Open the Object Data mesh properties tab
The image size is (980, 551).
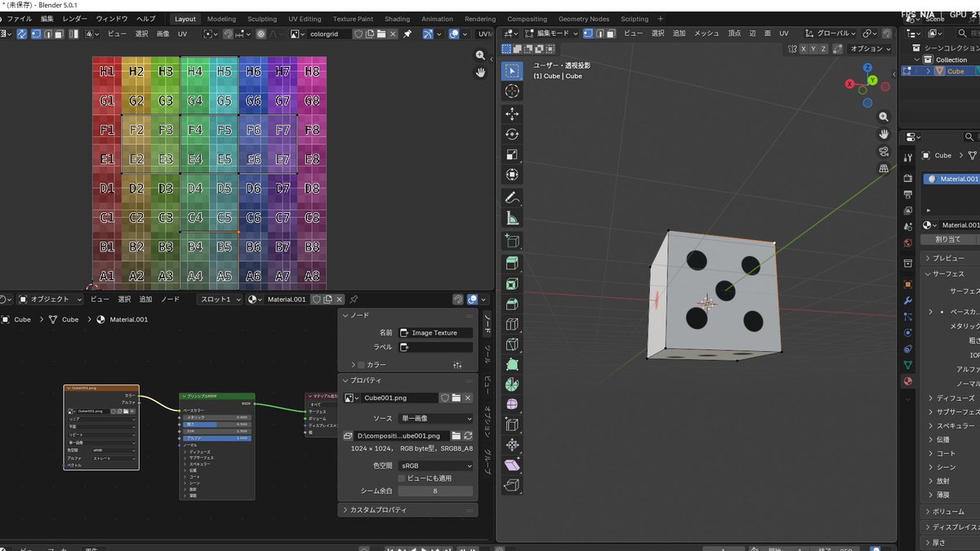[907, 365]
